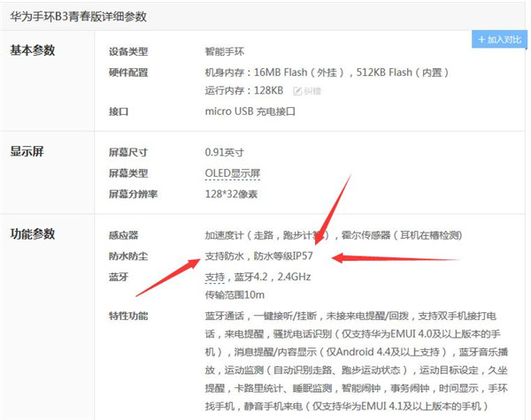Click the 加入对比 button
The height and width of the screenshot is (420, 531).
coord(499,40)
